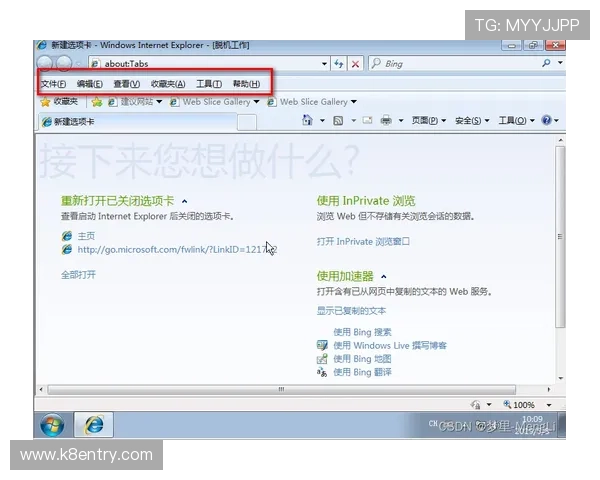The image size is (600, 480).
Task: Click the Bing translate accelerator icon
Action: pos(322,372)
